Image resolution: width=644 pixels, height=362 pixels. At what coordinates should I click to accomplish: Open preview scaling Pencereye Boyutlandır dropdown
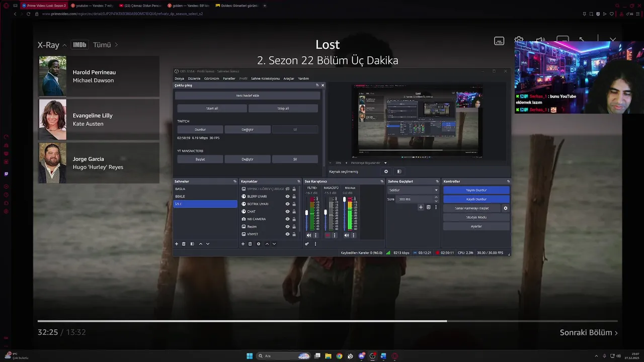coord(369,163)
